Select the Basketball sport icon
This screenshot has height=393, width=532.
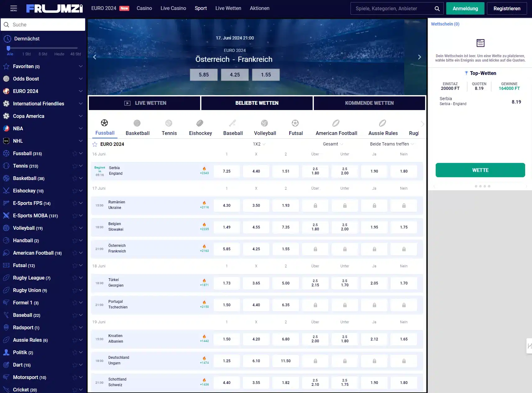click(137, 123)
